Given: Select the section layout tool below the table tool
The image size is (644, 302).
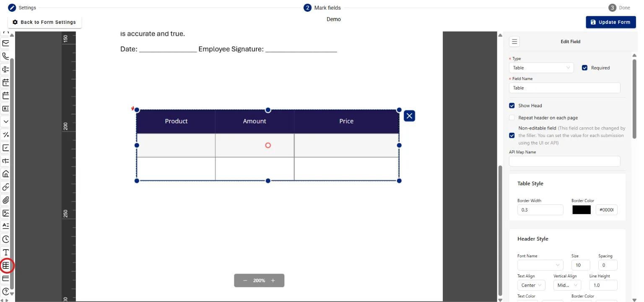Looking at the screenshot, I should click(6, 278).
